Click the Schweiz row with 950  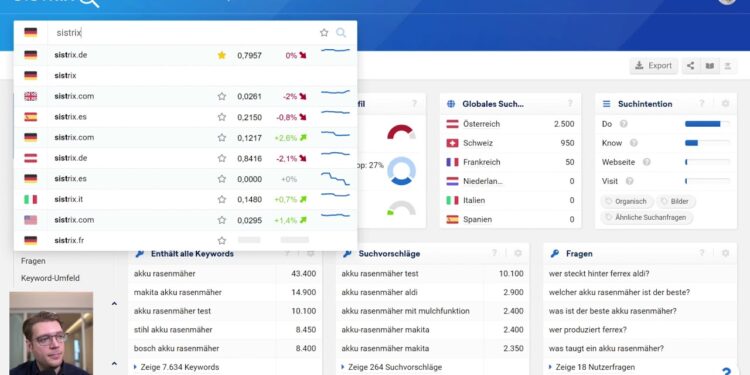pos(510,143)
